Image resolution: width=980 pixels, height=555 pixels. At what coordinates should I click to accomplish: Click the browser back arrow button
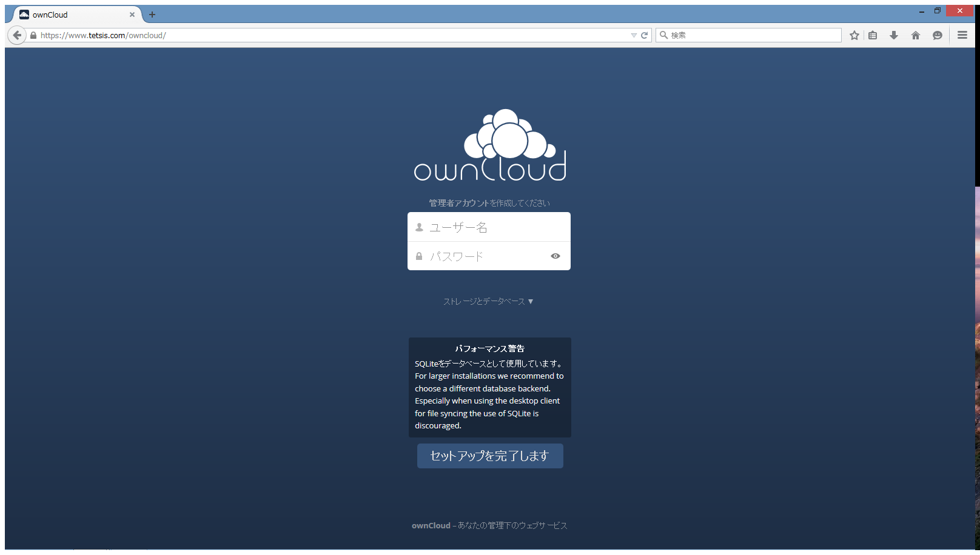pyautogui.click(x=17, y=35)
